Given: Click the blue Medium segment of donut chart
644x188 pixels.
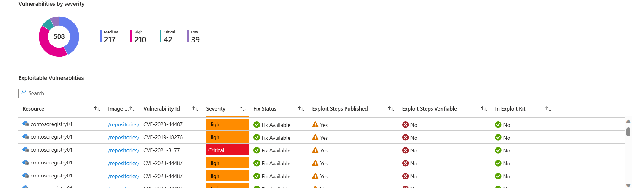Looking at the screenshot, I should (74, 35).
